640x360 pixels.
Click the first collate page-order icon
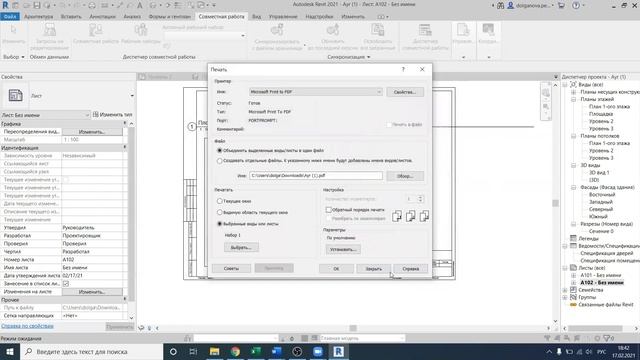[x=397, y=216]
